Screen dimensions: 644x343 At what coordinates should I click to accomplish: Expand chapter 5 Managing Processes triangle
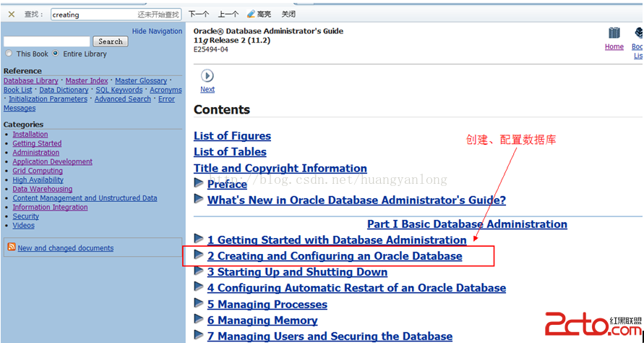pyautogui.click(x=199, y=302)
